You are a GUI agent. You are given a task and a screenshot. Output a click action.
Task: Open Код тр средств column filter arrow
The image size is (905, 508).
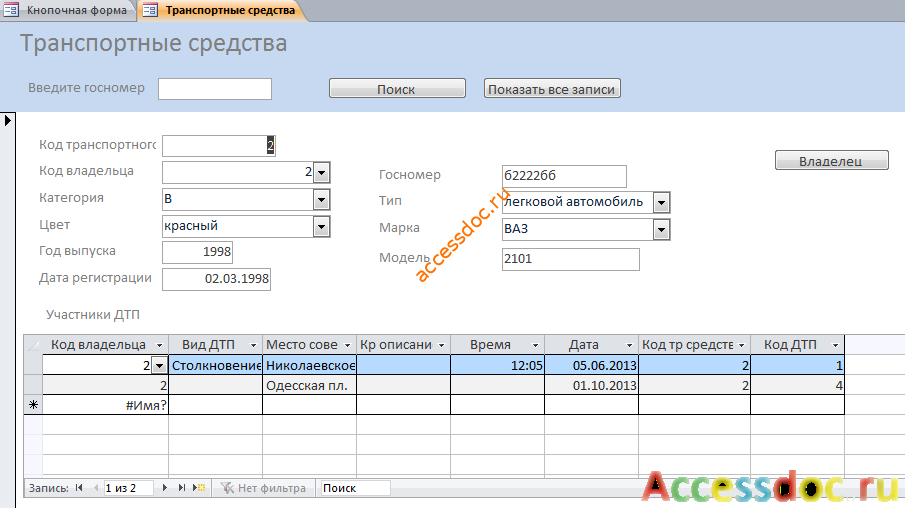[x=742, y=345]
